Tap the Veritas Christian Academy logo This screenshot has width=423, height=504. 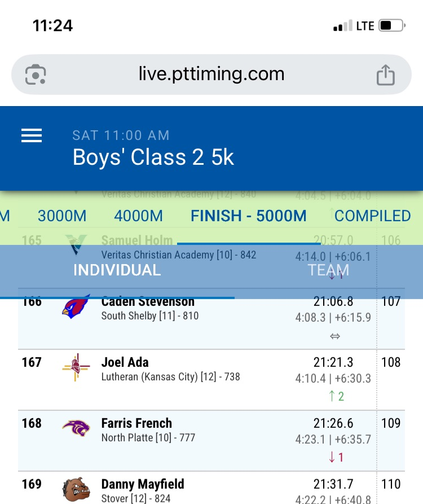tap(75, 246)
